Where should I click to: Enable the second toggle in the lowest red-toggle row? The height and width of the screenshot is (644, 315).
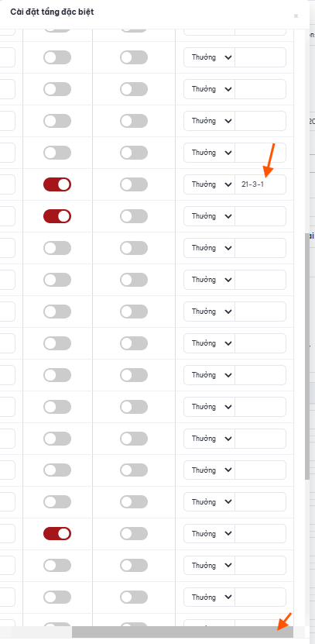coord(134,533)
